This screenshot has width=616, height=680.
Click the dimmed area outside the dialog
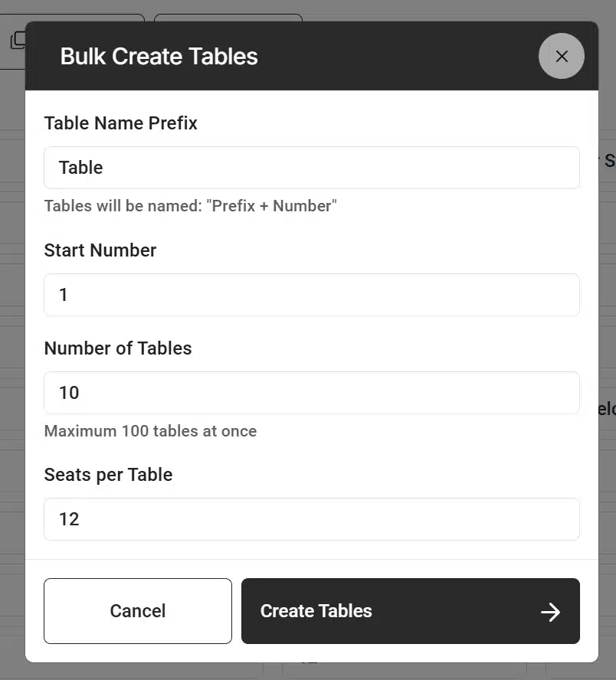coord(11,345)
